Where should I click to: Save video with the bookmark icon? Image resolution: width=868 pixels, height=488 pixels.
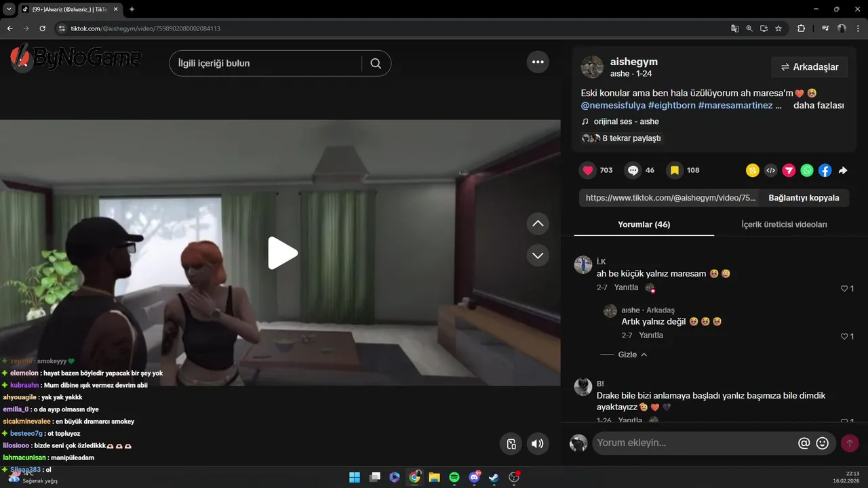point(675,170)
